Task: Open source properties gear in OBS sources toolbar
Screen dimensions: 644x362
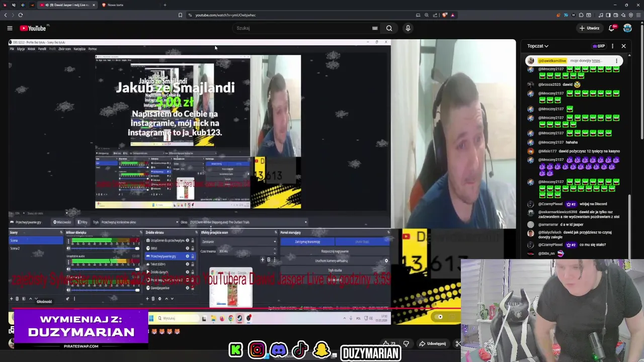Action: click(160, 299)
